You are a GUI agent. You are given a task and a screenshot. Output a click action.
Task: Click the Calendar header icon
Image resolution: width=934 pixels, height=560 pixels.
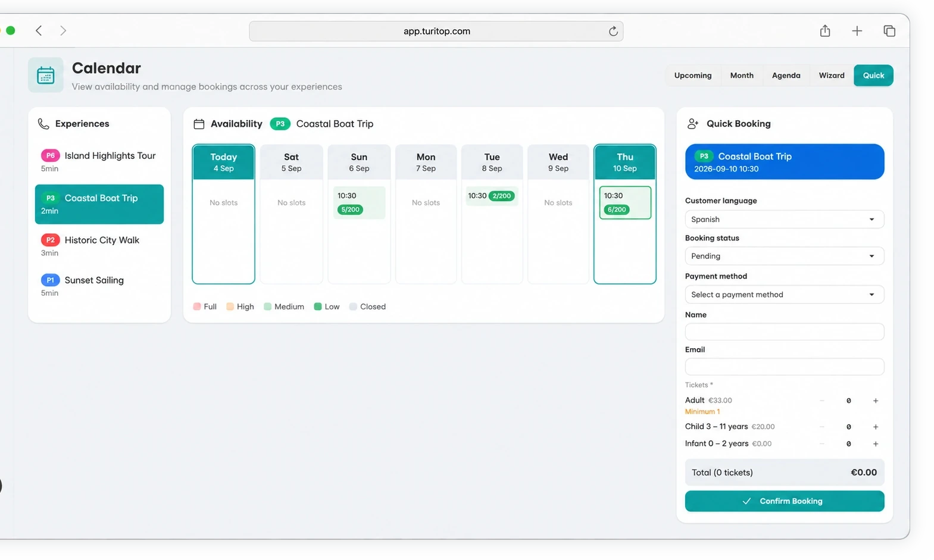(46, 75)
